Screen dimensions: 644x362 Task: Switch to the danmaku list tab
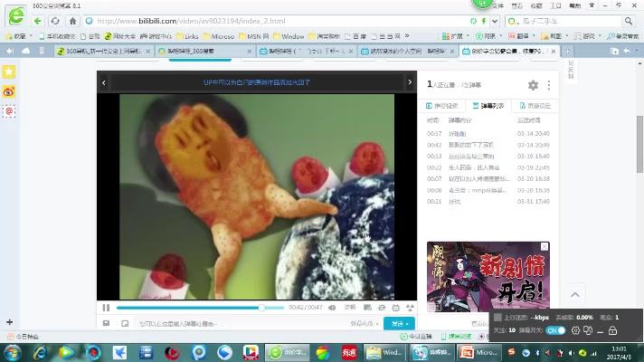(x=488, y=106)
